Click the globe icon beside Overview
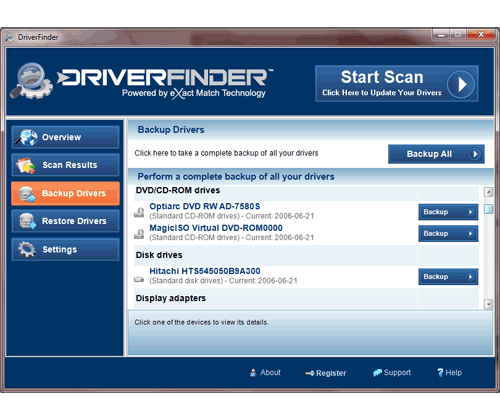The image size is (500, 420). coord(27,137)
